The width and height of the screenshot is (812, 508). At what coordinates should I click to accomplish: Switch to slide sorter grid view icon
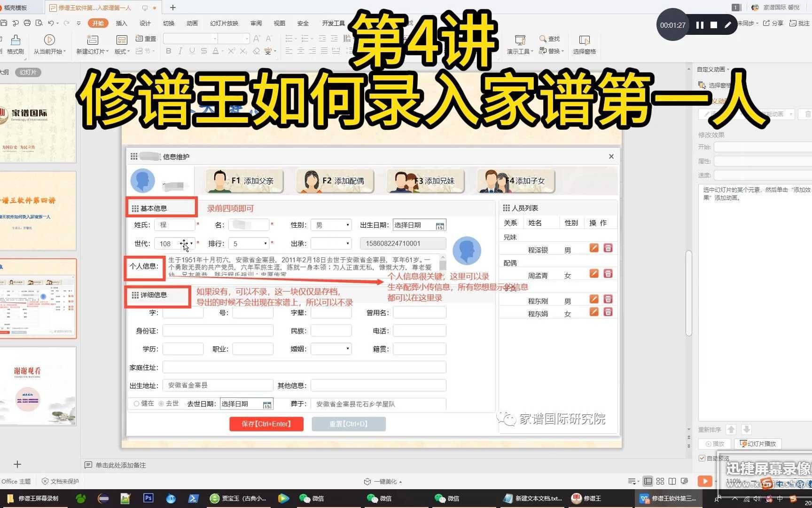tap(660, 481)
